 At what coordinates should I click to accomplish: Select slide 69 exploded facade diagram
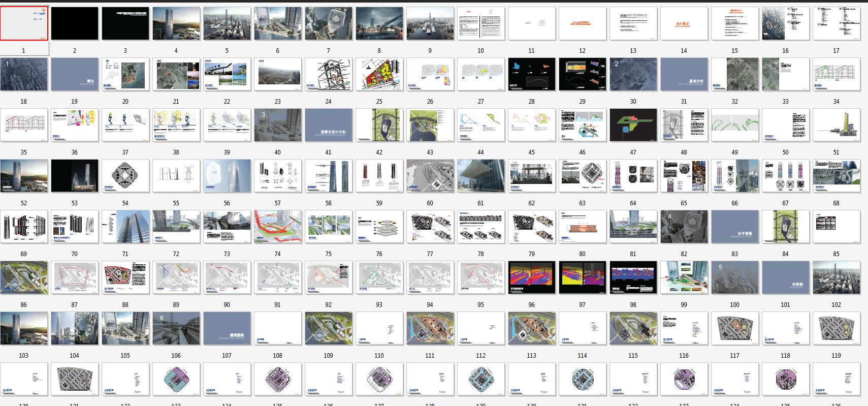point(24,227)
